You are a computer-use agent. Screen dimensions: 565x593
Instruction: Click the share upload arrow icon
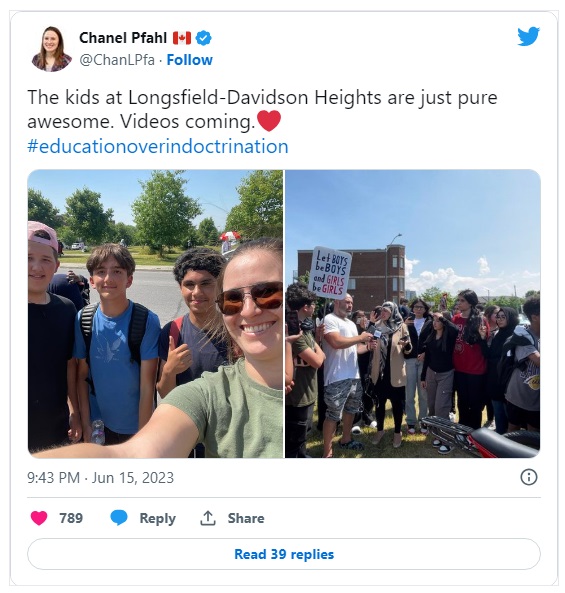[208, 518]
